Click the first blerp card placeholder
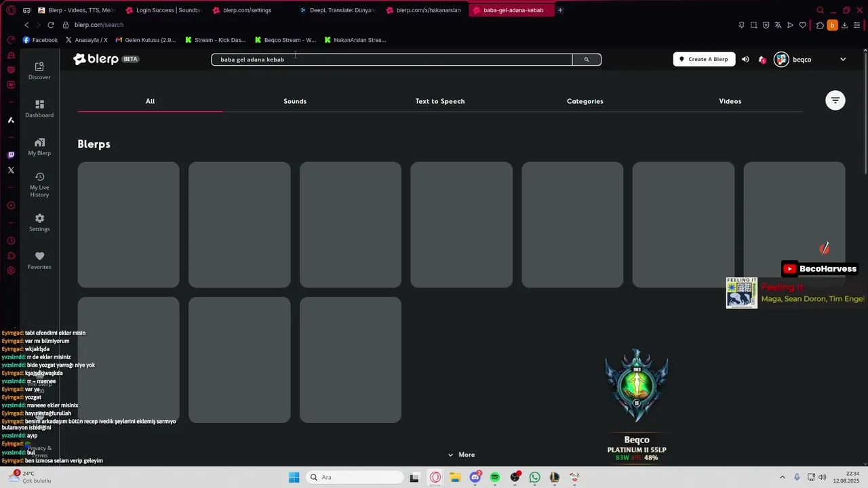This screenshot has width=868, height=488. (x=128, y=224)
